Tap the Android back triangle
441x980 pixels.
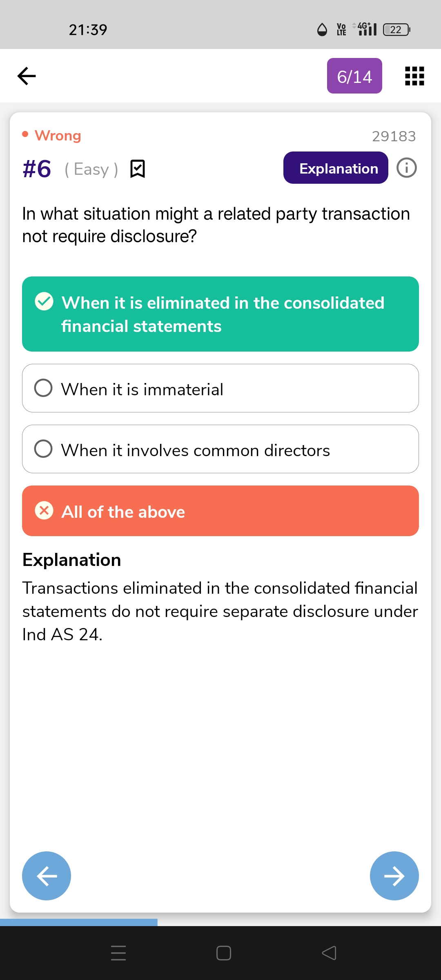(x=329, y=953)
